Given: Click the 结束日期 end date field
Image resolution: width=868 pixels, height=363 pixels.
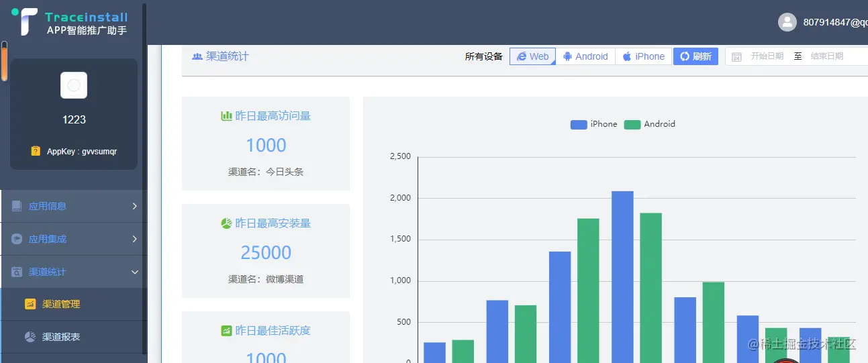Looking at the screenshot, I should click(x=827, y=56).
